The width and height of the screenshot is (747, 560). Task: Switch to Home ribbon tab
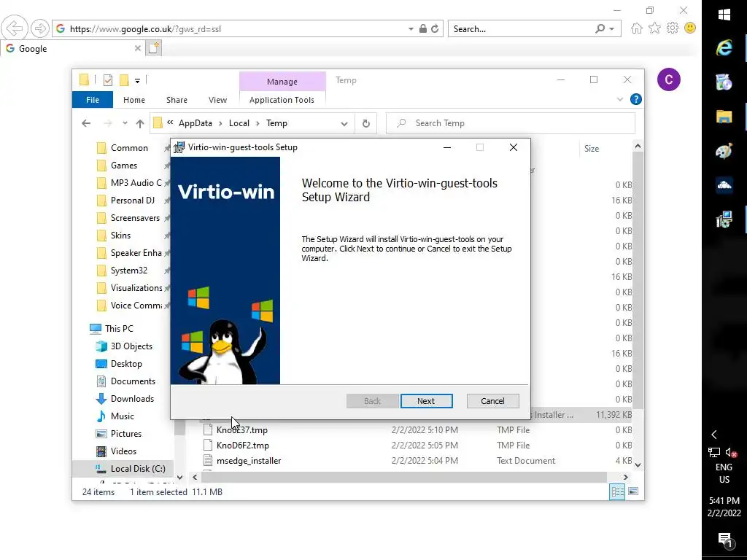tap(134, 100)
